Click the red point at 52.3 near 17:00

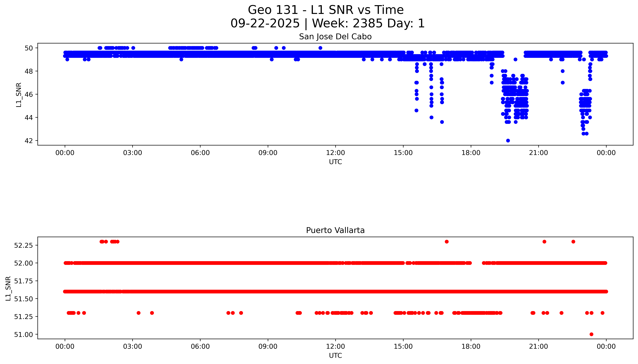(447, 241)
